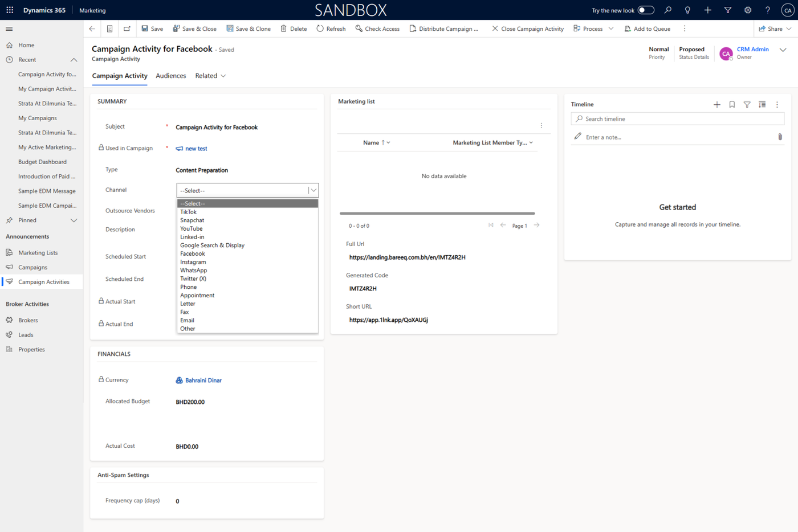
Task: Add a new timeline record with plus icon
Action: point(716,105)
